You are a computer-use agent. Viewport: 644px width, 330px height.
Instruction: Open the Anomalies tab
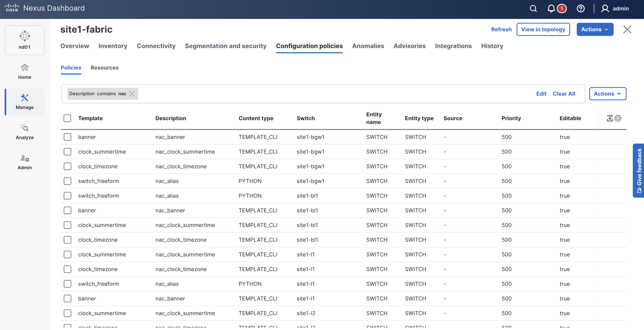coord(368,46)
